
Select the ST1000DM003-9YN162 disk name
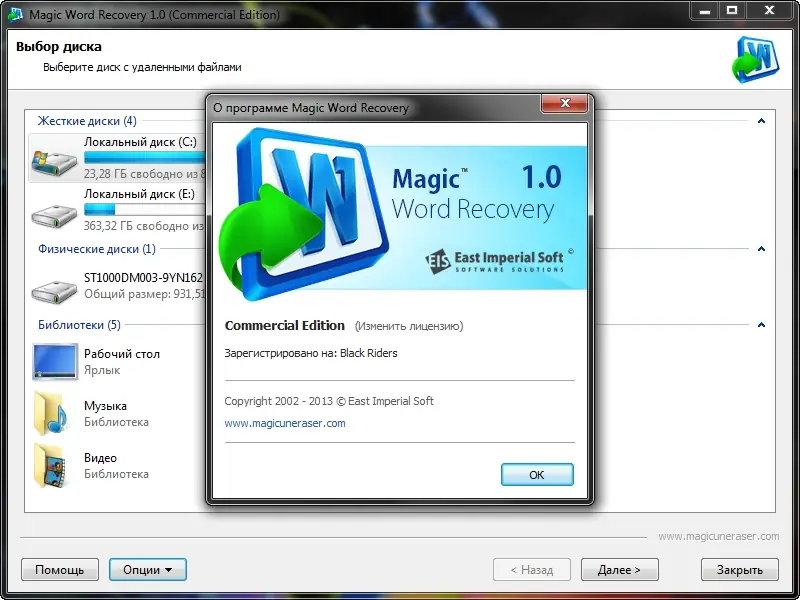[x=143, y=278]
